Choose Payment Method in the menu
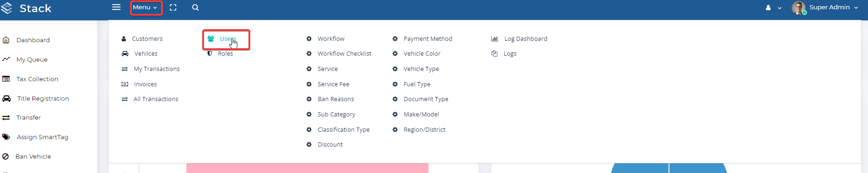Viewport: 868px width, 173px height. tap(428, 39)
